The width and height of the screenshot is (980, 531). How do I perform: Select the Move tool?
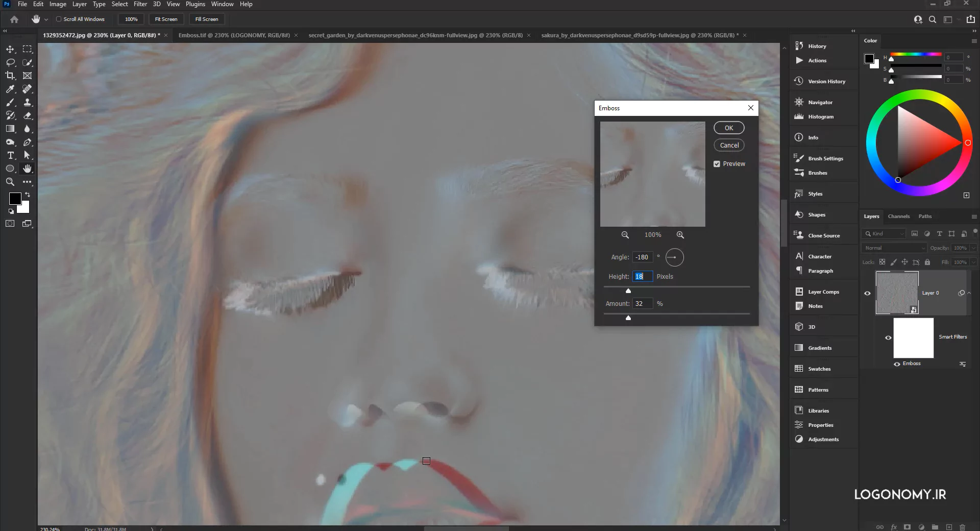(10, 49)
